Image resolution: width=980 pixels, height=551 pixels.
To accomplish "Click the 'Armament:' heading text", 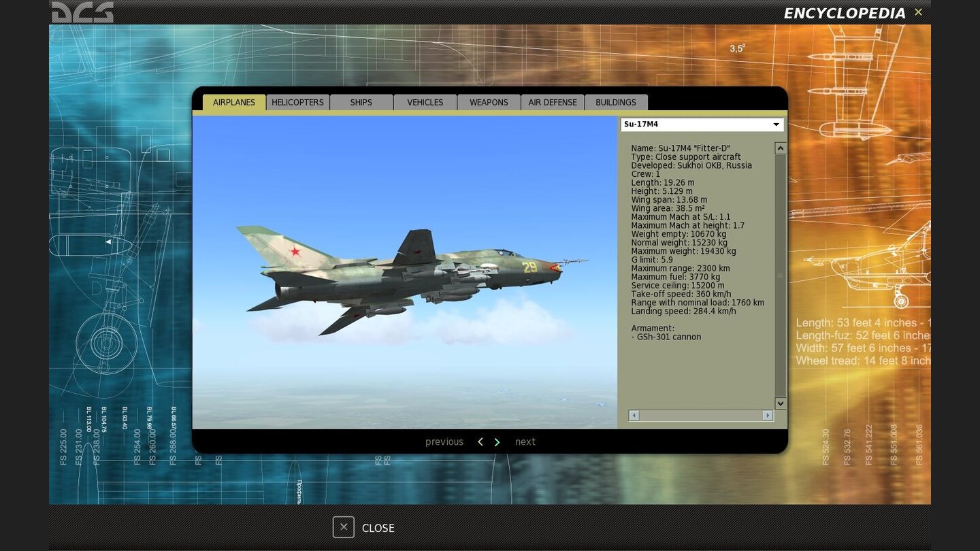I will tap(653, 329).
